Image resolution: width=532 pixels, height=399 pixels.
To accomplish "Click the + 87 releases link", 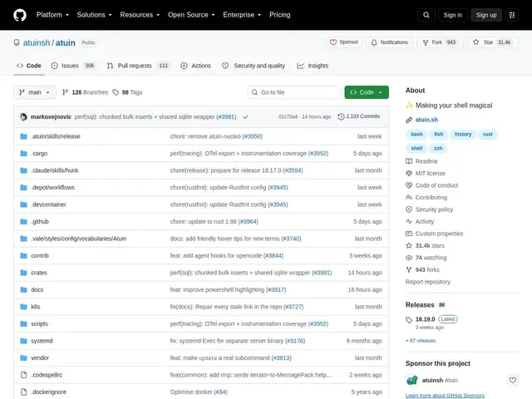I will (x=421, y=340).
